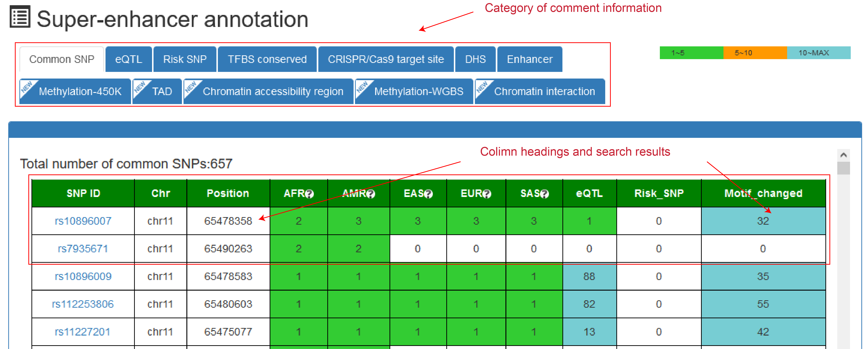This screenshot has width=868, height=349.
Task: Open the Risk SNP tab
Action: pos(185,59)
